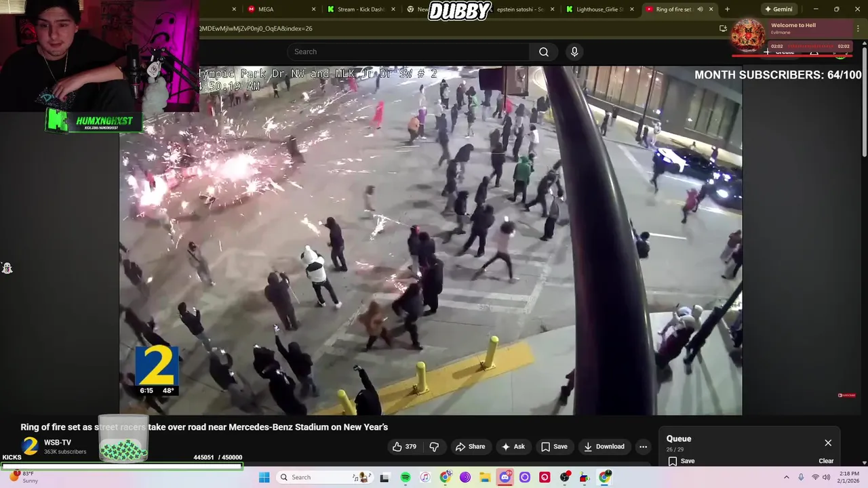
Task: Share the Ring of fire video
Action: coord(470,447)
